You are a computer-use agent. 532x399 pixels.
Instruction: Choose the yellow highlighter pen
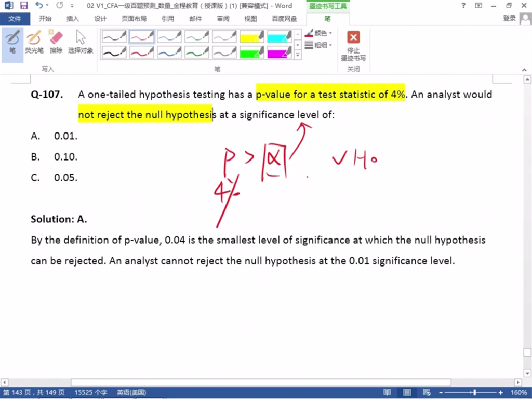pos(252,37)
